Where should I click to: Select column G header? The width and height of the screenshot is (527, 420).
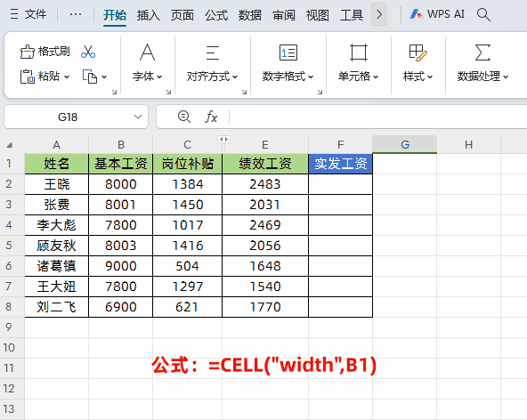[405, 145]
